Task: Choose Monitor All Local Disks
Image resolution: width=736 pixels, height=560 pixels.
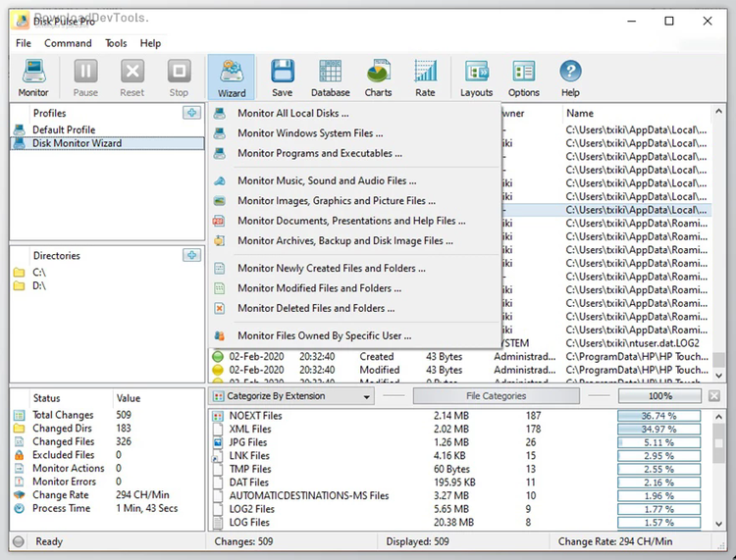Action: [x=354, y=113]
